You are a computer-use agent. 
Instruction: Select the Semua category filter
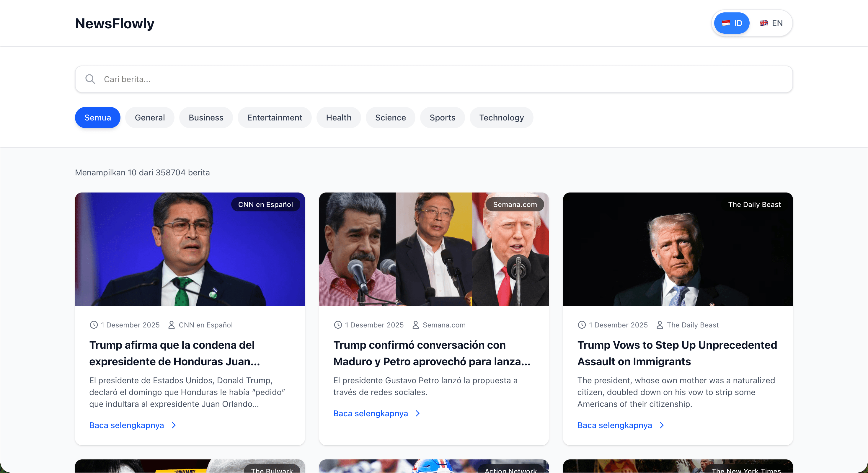(98, 118)
